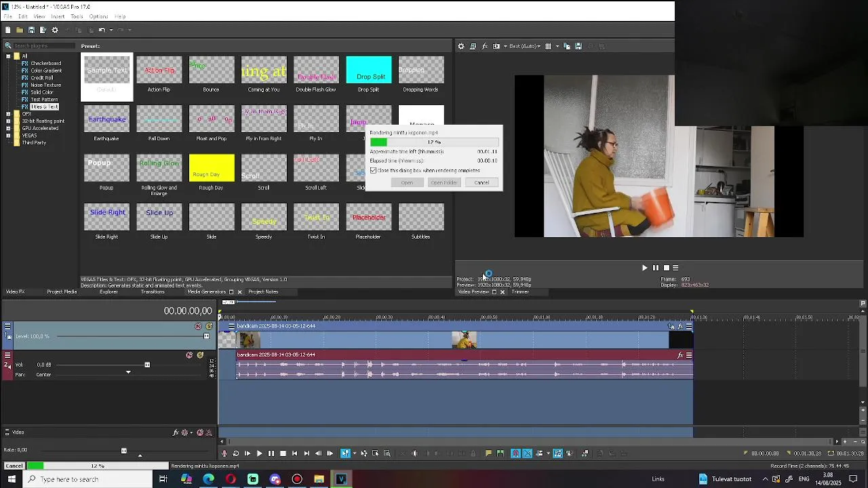The width and height of the screenshot is (868, 488).
Task: Close the Media Generators panel tab
Action: (x=239, y=292)
